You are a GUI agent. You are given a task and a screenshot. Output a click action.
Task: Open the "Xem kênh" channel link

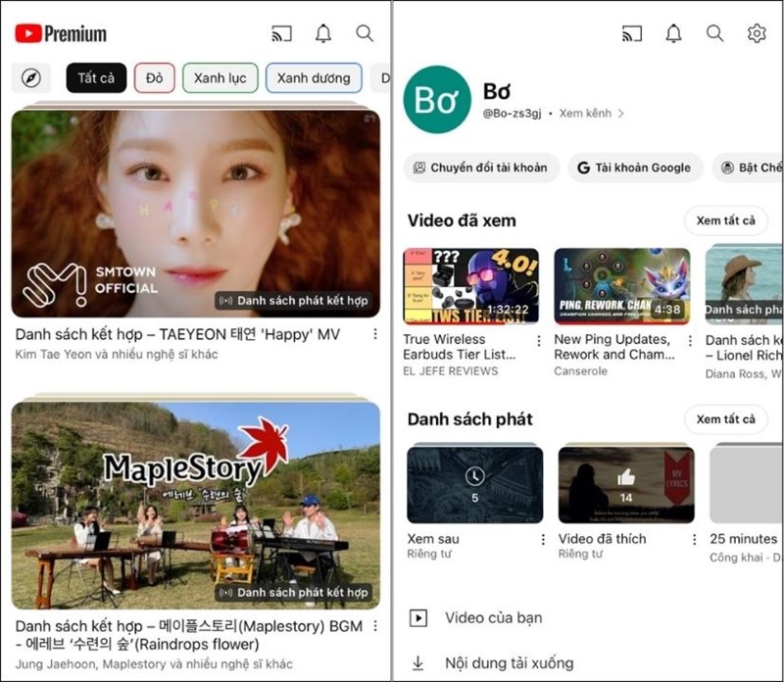coord(585,114)
